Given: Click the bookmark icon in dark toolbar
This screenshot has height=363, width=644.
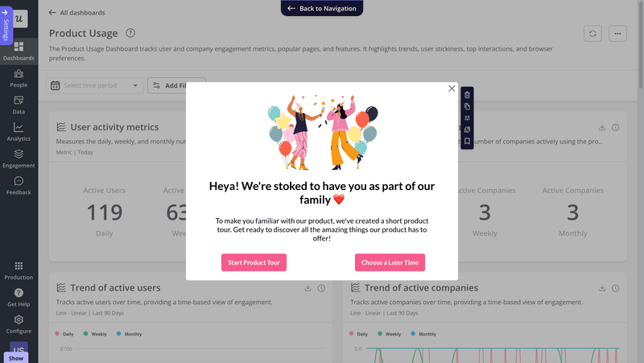Looking at the screenshot, I should (x=467, y=141).
